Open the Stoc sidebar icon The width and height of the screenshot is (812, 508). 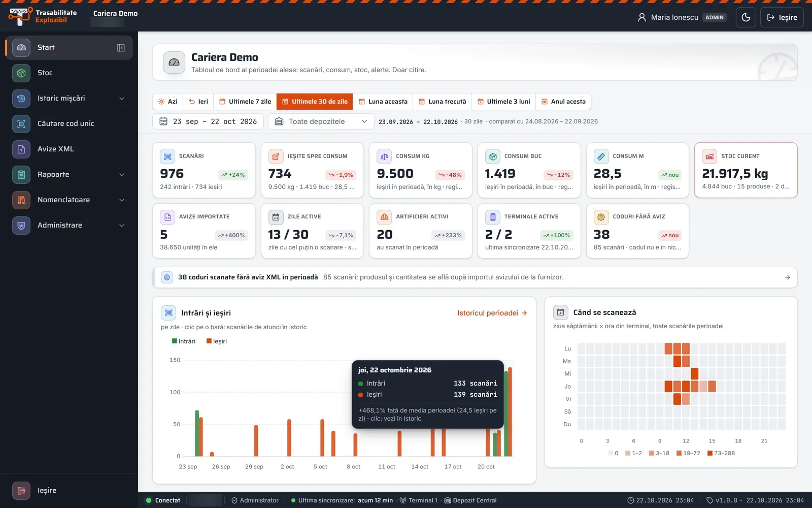coord(21,73)
